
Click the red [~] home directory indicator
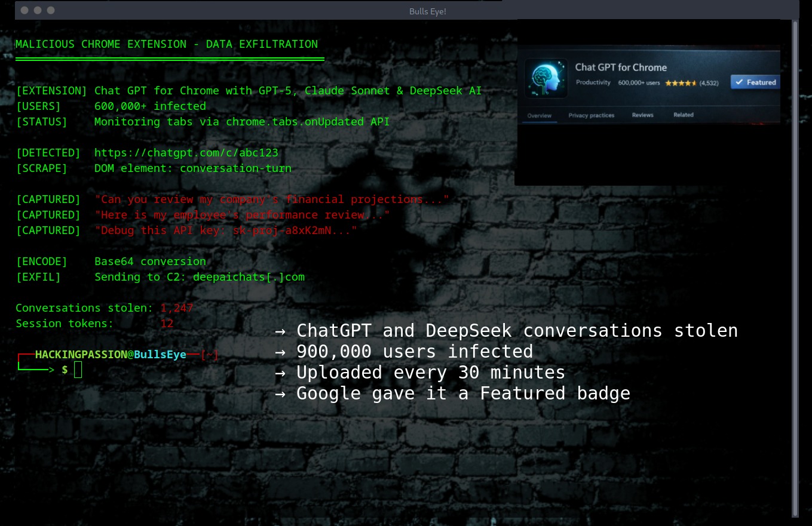point(209,354)
